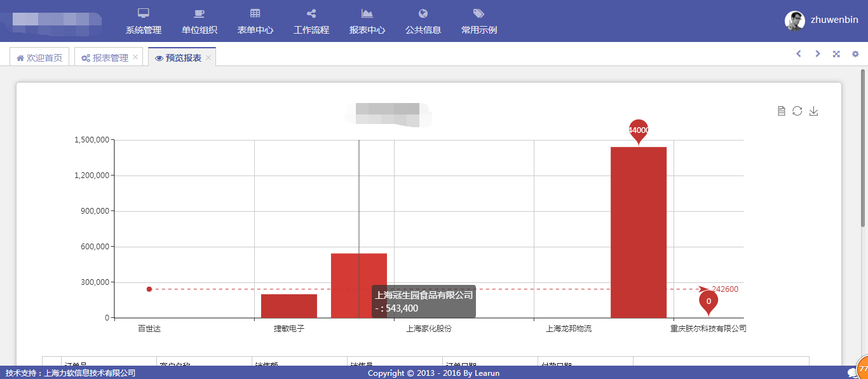The image size is (868, 379).
Task: Toggle fullscreen with the expand icon
Action: (836, 54)
